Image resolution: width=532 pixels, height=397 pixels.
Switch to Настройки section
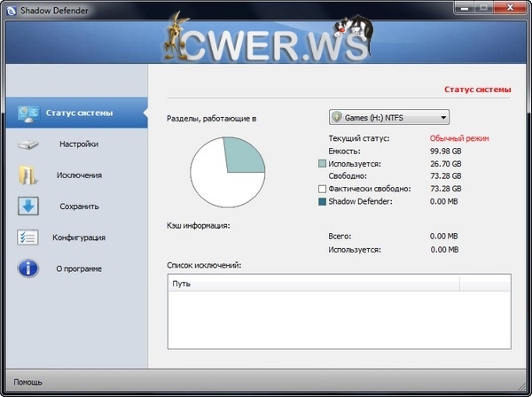coord(79,144)
